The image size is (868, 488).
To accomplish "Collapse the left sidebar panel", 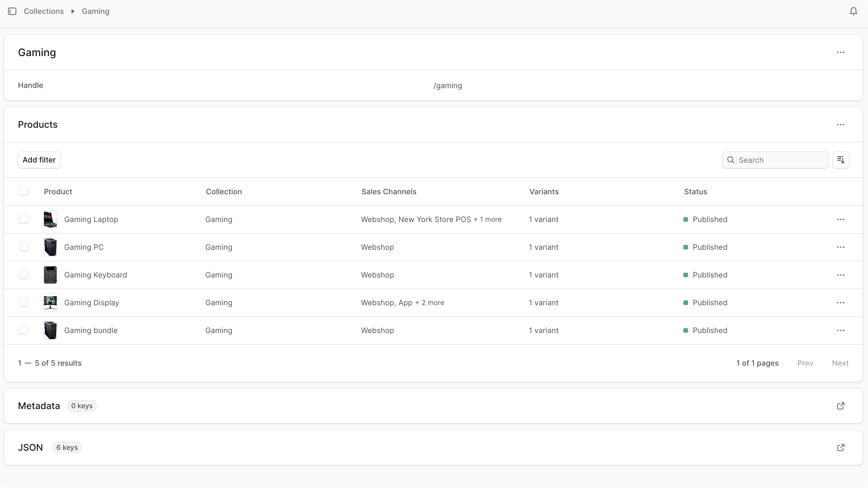I will pos(12,11).
